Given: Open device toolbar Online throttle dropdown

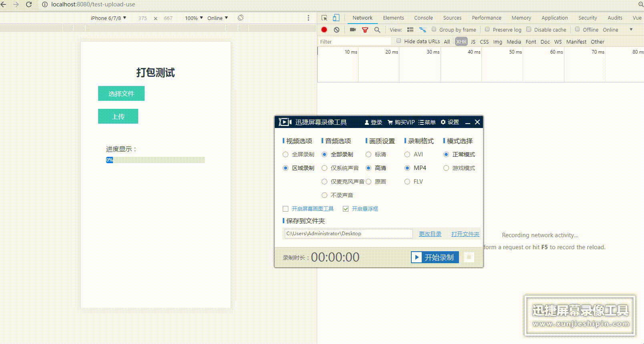Looking at the screenshot, I should (x=217, y=18).
